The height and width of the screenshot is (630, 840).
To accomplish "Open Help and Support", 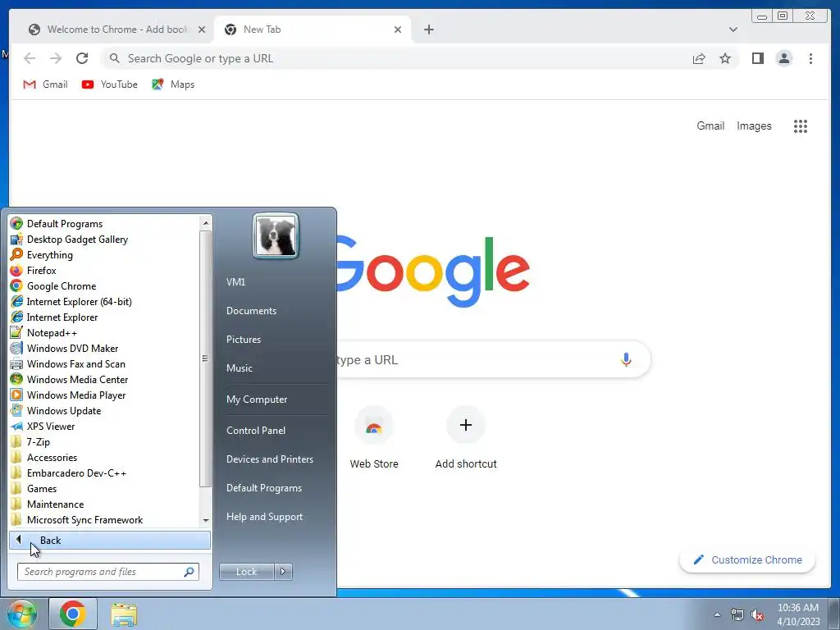I will tap(264, 517).
